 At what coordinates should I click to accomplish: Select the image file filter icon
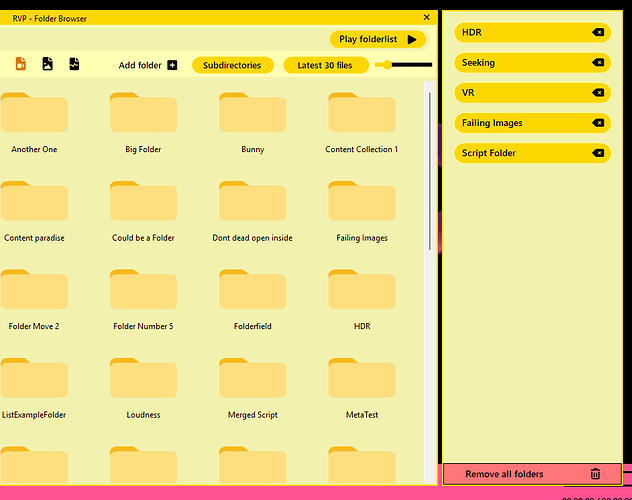click(48, 64)
